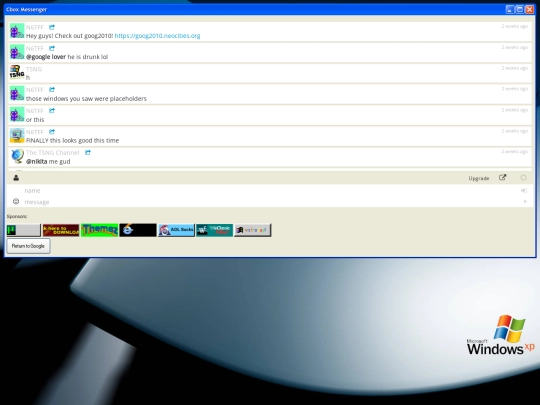Screen dimensions: 540x405
Task: Click the first gray sponsor banner
Action: tap(23, 230)
